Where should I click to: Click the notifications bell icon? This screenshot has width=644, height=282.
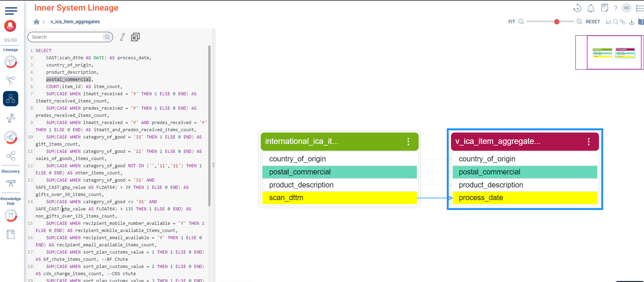pos(591,8)
